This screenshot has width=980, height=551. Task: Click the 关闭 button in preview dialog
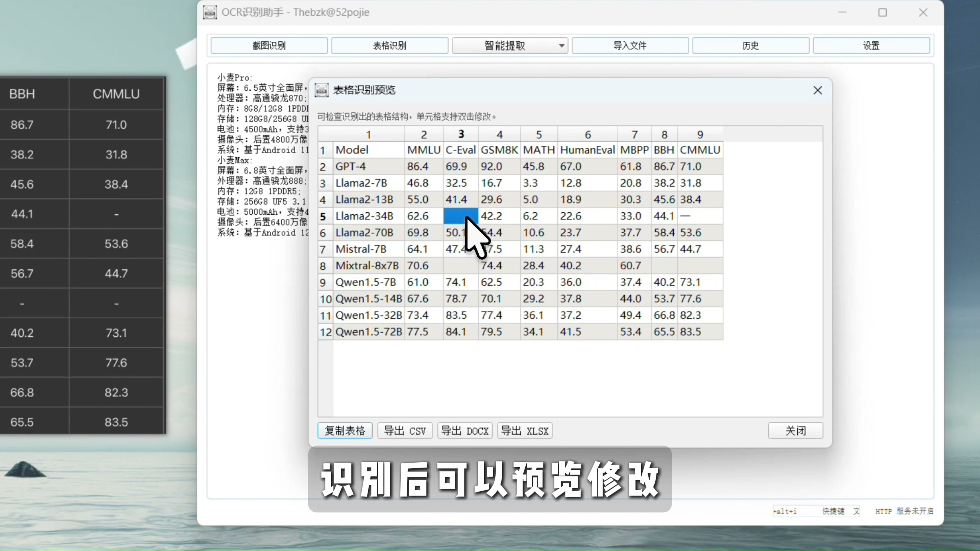coord(795,431)
